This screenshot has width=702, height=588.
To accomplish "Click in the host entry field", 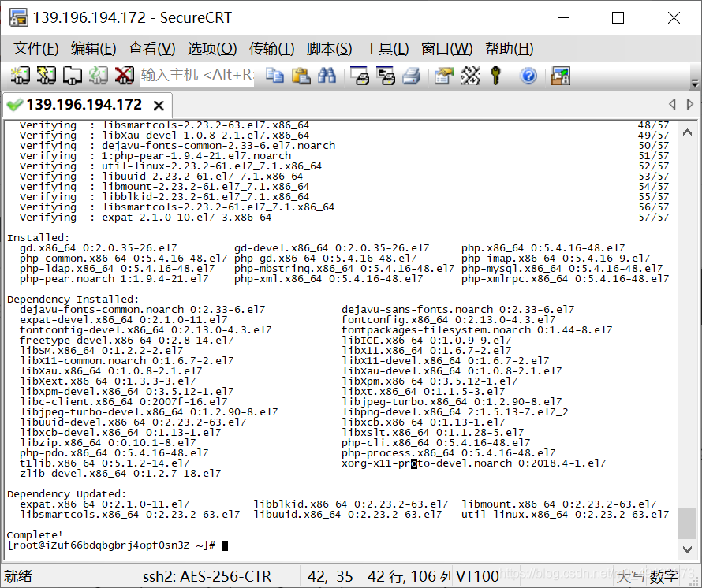I will pos(197,75).
